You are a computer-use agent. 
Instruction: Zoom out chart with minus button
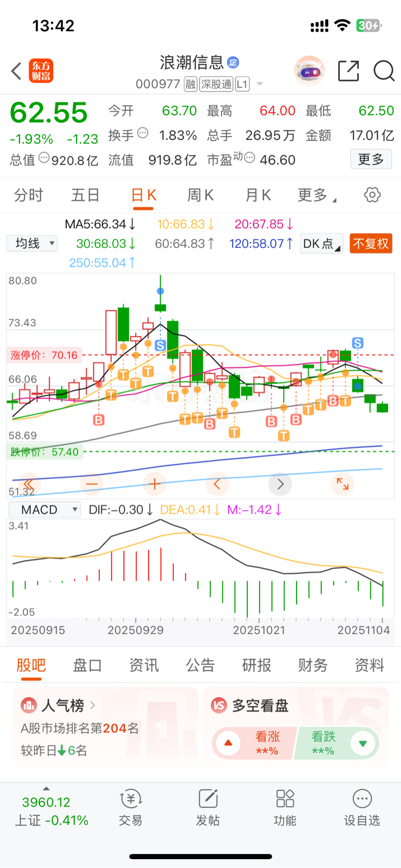point(92,484)
